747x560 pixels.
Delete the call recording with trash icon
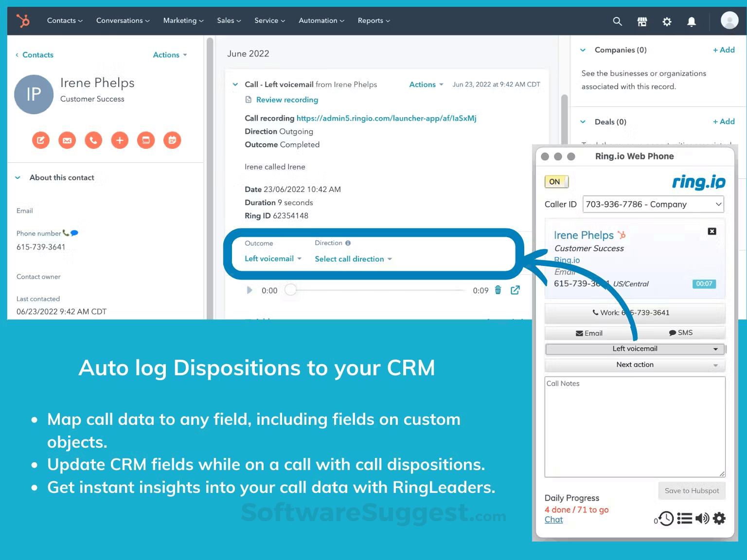(498, 290)
